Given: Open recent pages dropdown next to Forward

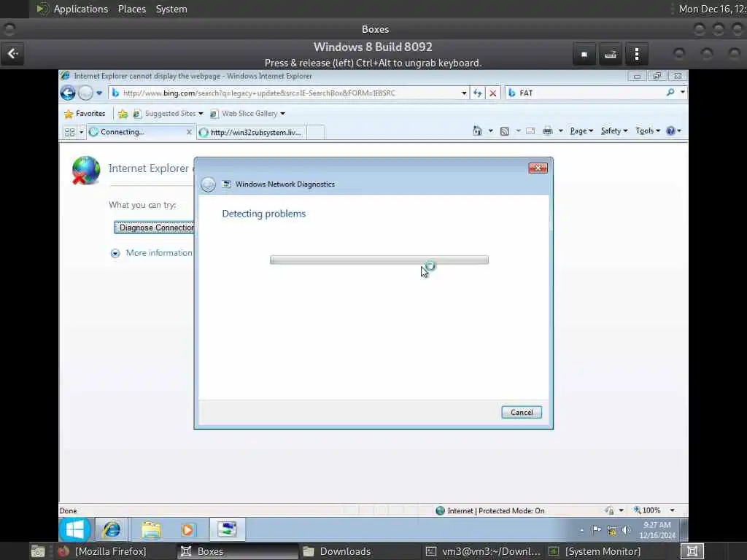Looking at the screenshot, I should coord(99,93).
